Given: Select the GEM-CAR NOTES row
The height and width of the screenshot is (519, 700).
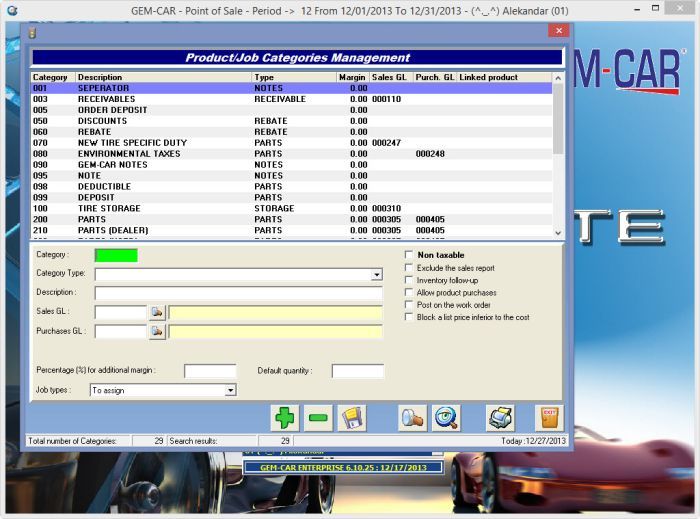Looking at the screenshot, I should tap(292, 165).
